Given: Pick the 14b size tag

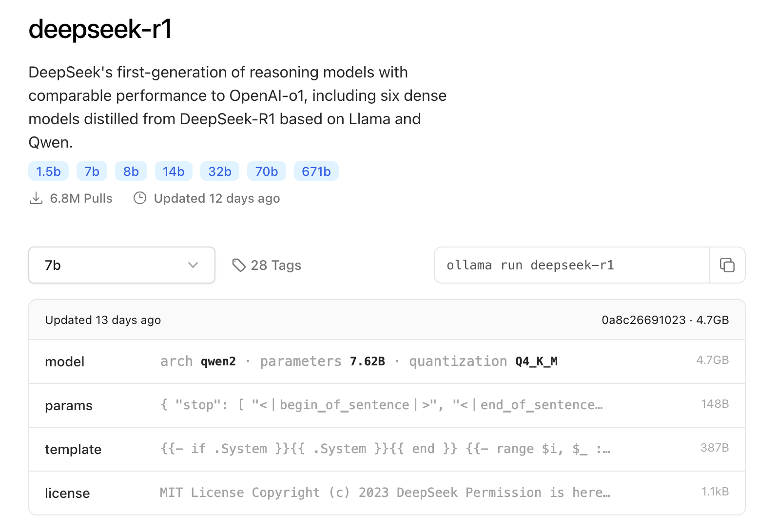Looking at the screenshot, I should tap(174, 171).
